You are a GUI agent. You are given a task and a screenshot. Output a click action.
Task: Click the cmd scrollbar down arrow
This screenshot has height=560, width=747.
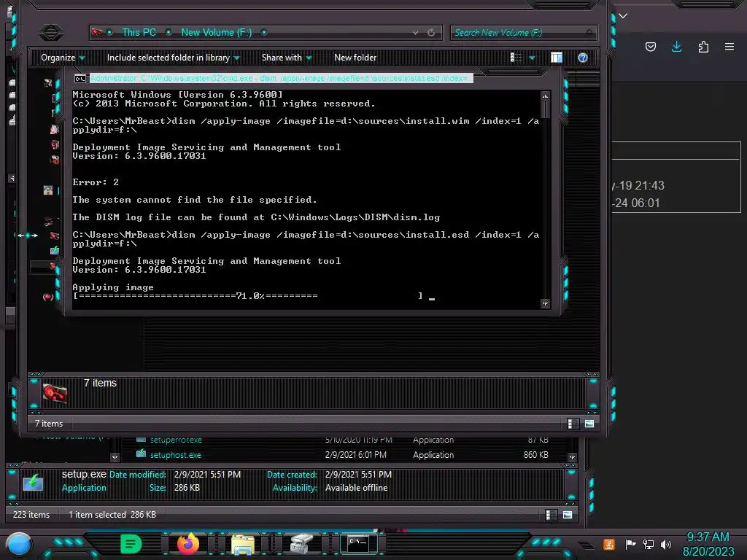[546, 304]
